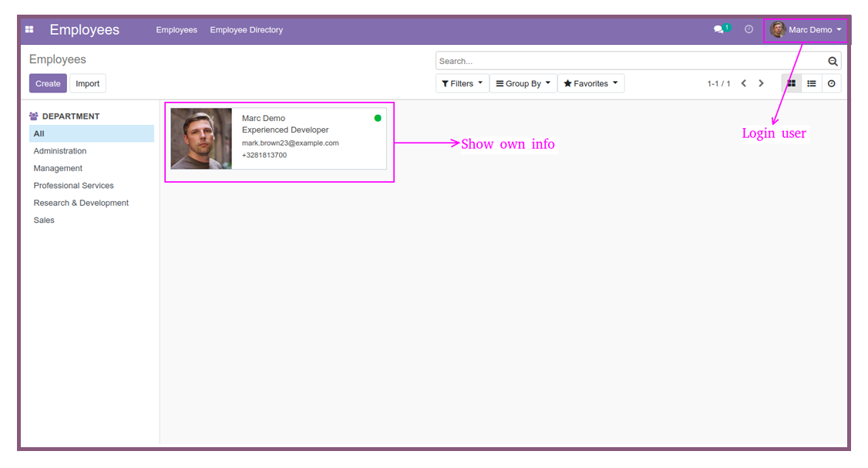Click the Employees app title
The image size is (868, 468).
pos(85,30)
